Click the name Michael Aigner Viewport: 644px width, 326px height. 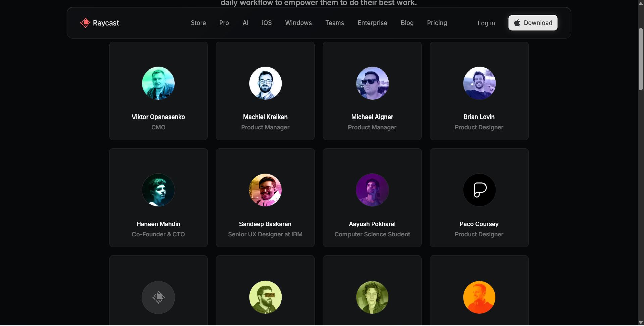372,117
